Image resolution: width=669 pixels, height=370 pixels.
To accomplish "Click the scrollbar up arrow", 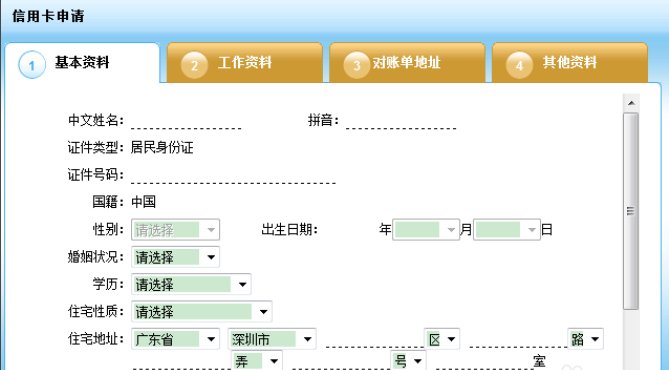I will tap(631, 103).
